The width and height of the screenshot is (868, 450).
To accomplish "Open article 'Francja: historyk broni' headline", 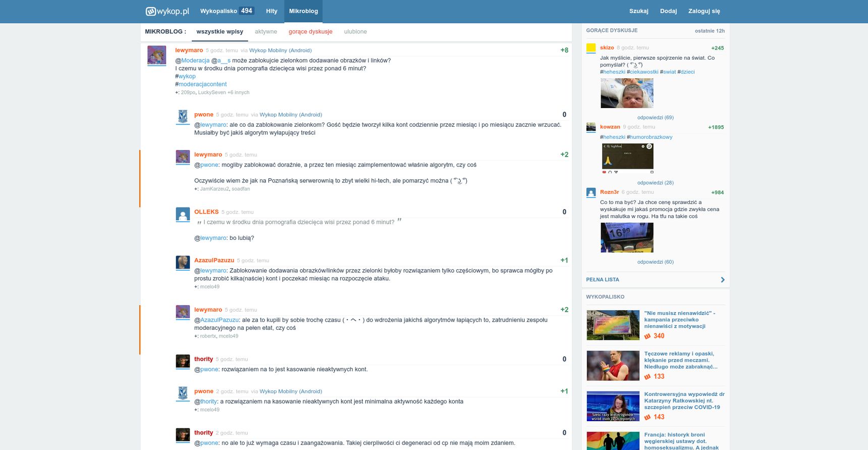I will pyautogui.click(x=681, y=441).
